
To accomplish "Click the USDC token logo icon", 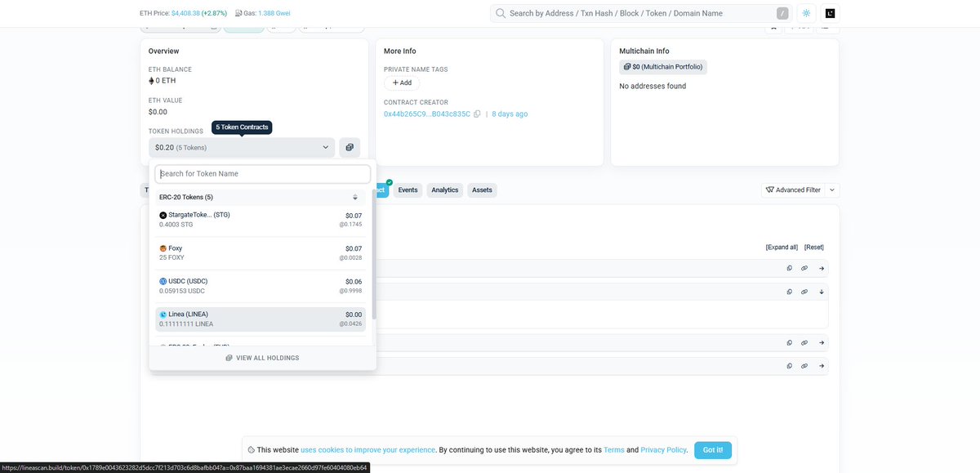I will [x=163, y=281].
